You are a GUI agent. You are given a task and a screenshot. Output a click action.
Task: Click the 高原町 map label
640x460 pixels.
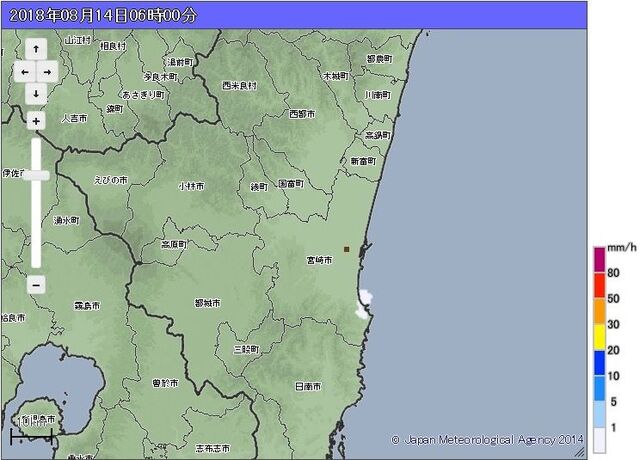point(174,244)
